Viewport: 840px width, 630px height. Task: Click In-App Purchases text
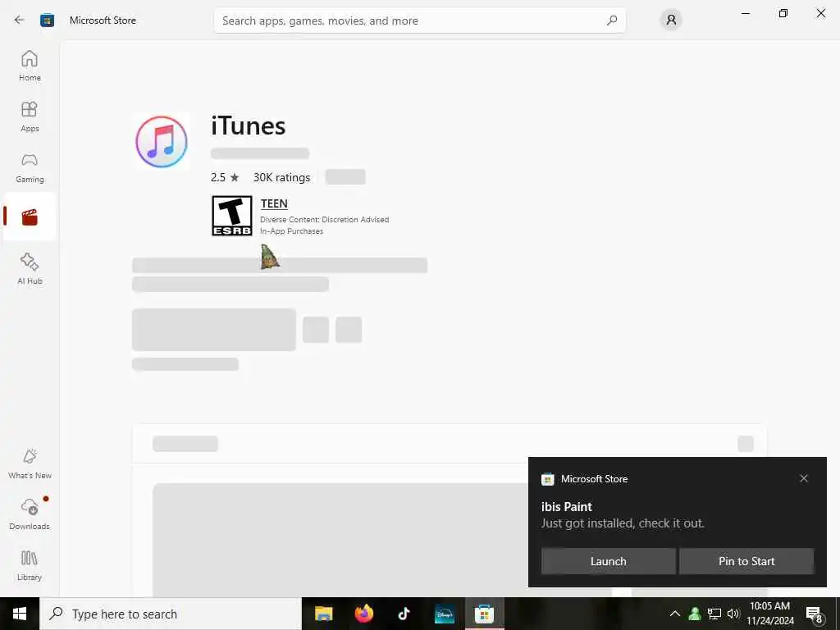[291, 231]
